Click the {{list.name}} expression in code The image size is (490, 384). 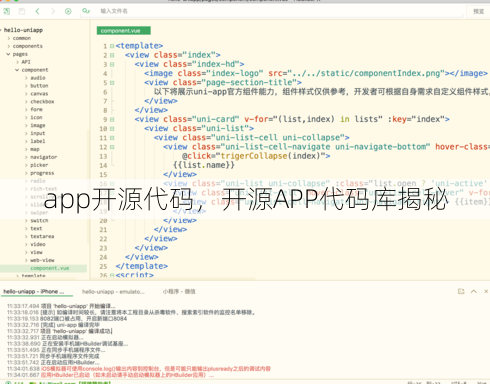click(204, 165)
